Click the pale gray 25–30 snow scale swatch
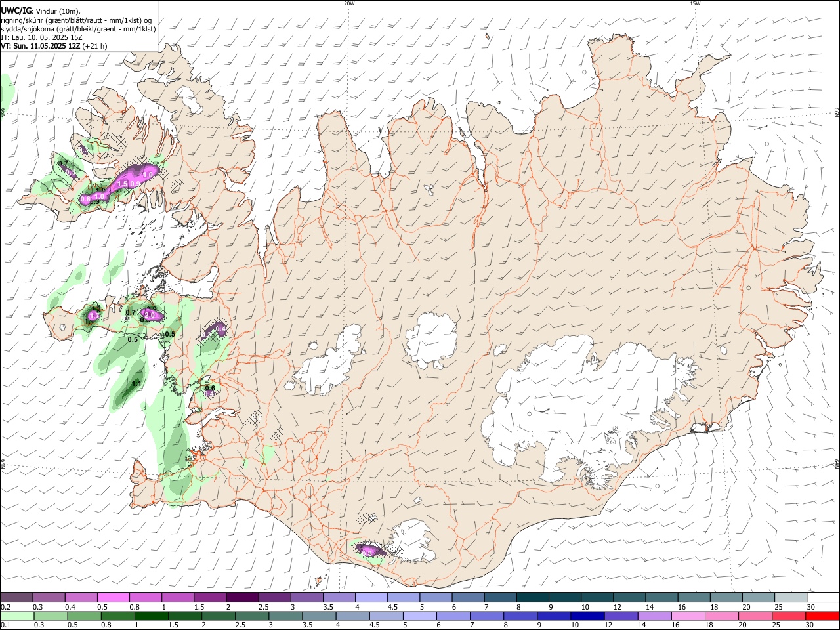Screen dimensions: 840x630 (x=789, y=597)
